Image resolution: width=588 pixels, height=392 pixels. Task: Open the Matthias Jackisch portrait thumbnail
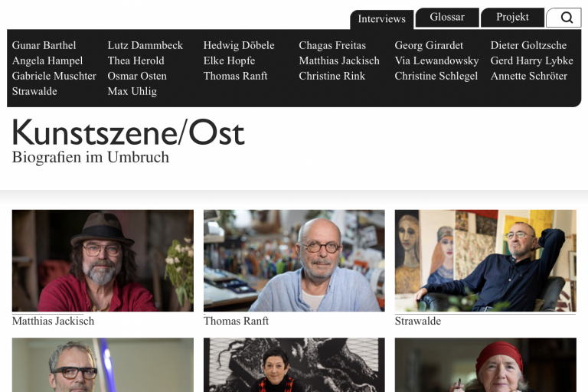point(103,260)
